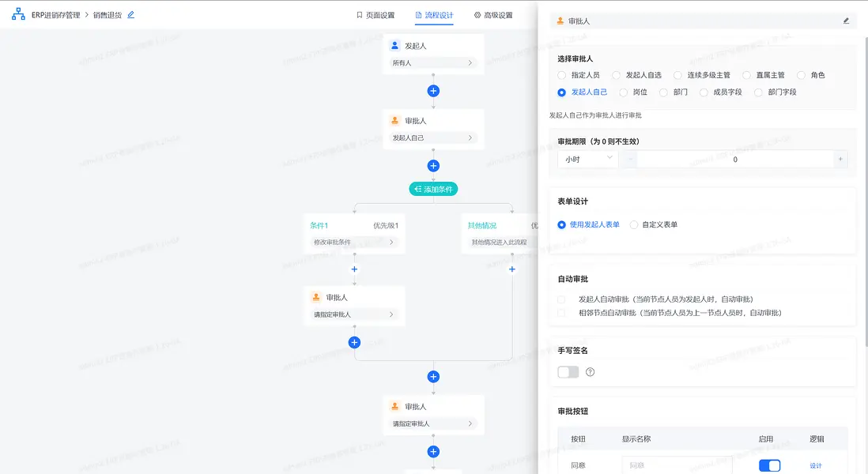Select the 发起人自己 radio option

point(583,92)
